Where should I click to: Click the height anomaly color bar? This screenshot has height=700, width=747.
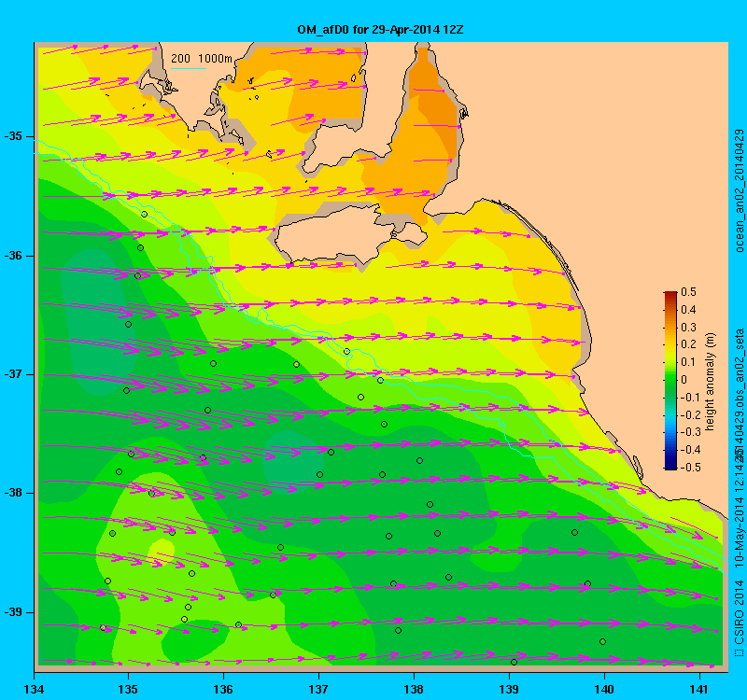pos(670,380)
